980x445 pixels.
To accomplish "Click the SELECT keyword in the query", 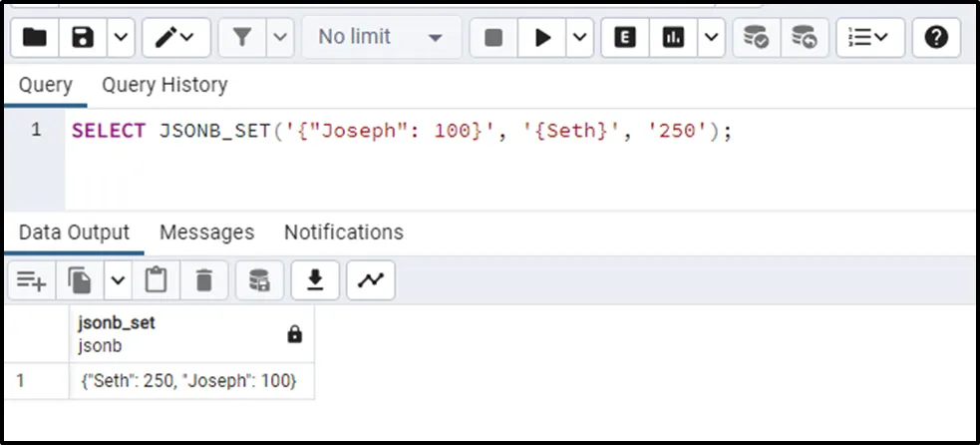I will [109, 131].
